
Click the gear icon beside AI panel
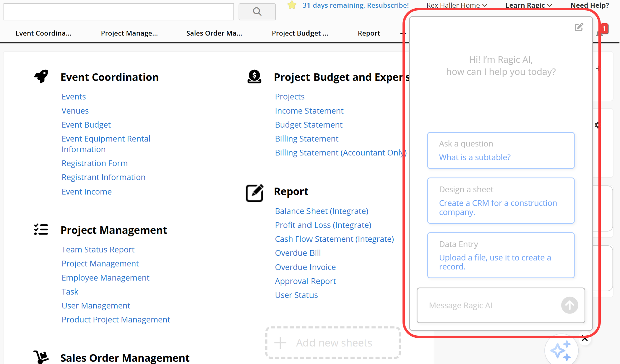(598, 125)
